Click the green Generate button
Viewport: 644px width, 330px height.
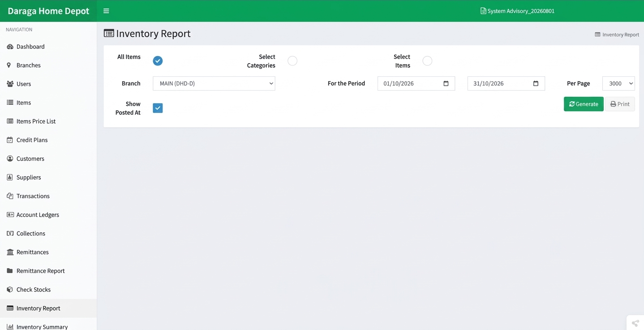(x=584, y=104)
